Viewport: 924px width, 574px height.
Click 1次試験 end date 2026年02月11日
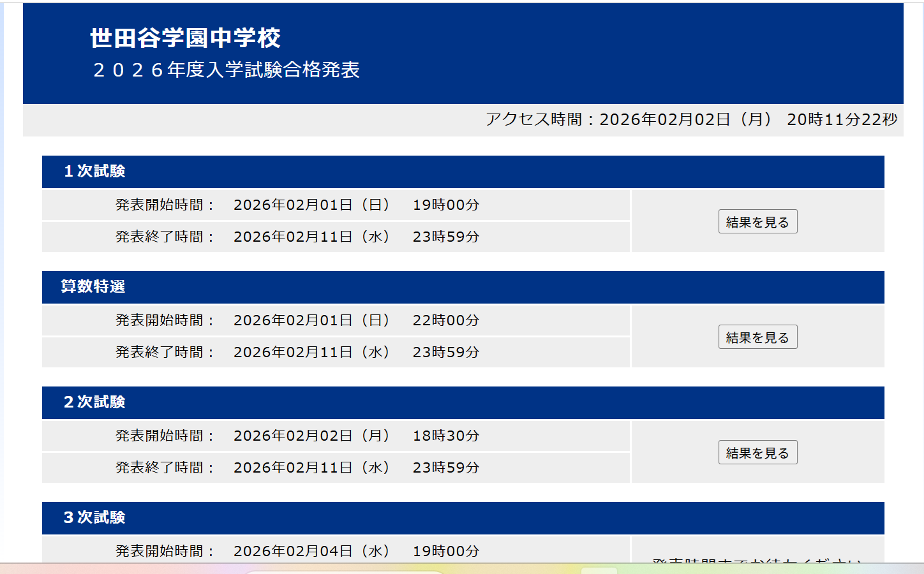[x=311, y=237]
